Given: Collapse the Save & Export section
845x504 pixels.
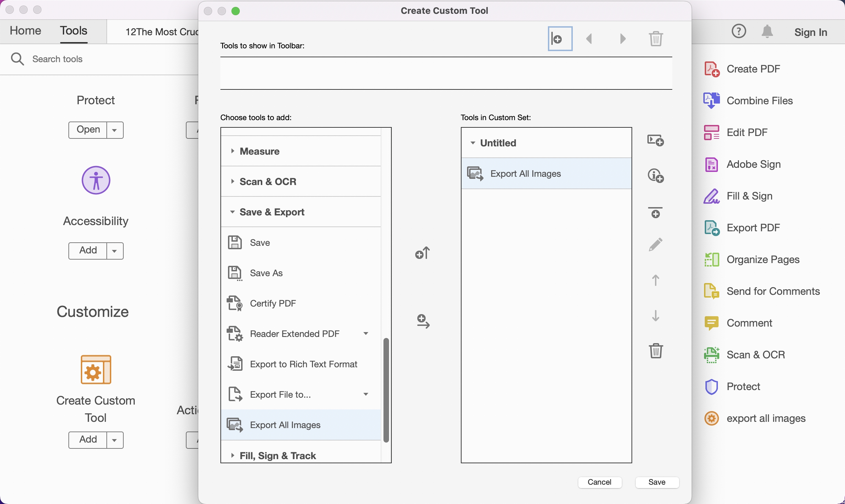Looking at the screenshot, I should (232, 212).
